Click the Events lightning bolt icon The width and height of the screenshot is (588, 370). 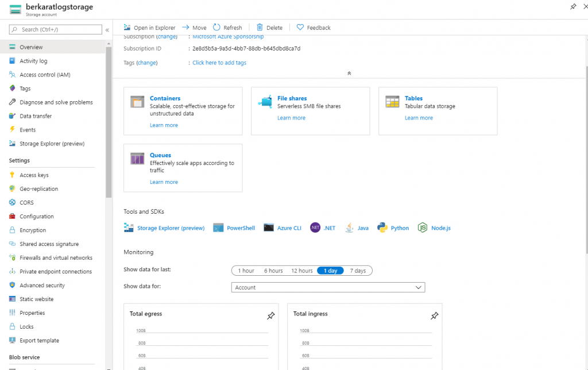pos(13,129)
